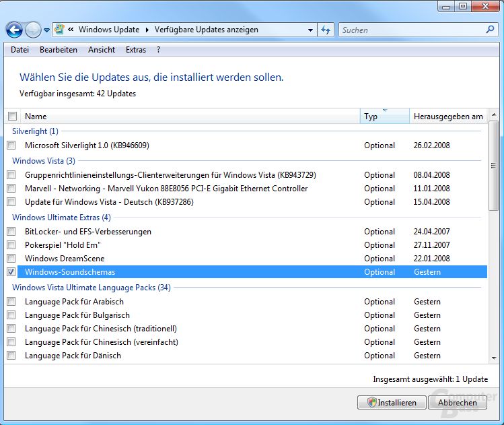Screen dimensions: 504x425
Task: Check Language Pack für Chinesisch (vereinfacht) checkbox
Action: [11, 342]
